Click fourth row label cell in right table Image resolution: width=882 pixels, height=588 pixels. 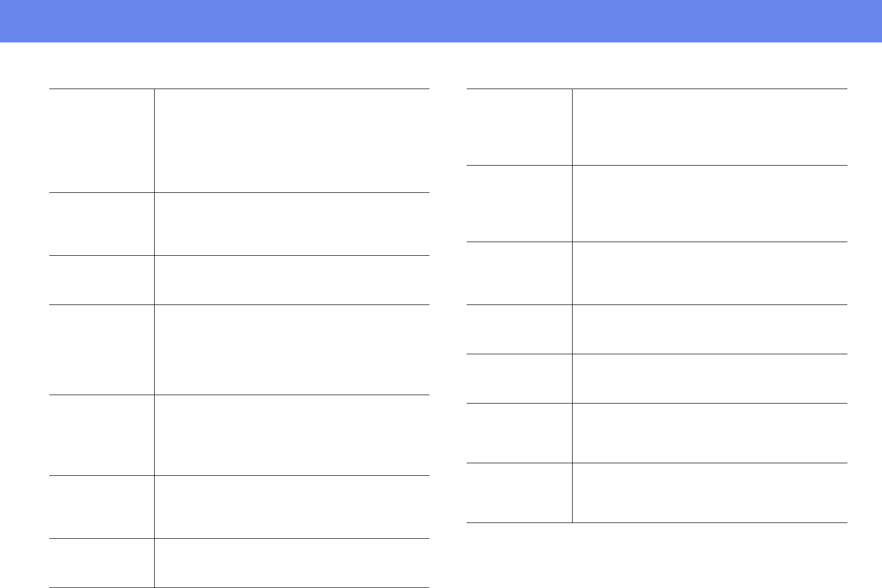pyautogui.click(x=519, y=329)
